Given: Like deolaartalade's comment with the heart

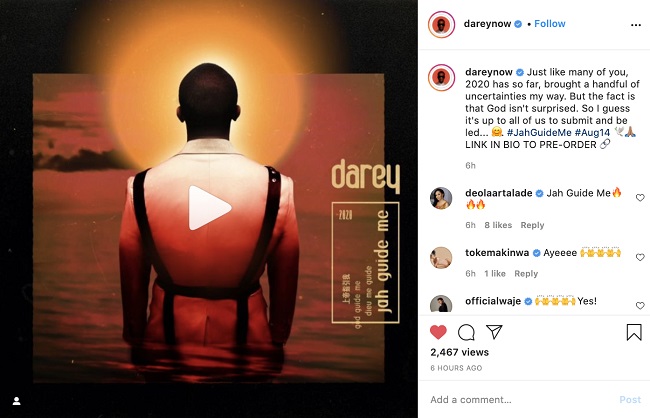Looking at the screenshot, I should click(x=640, y=198).
